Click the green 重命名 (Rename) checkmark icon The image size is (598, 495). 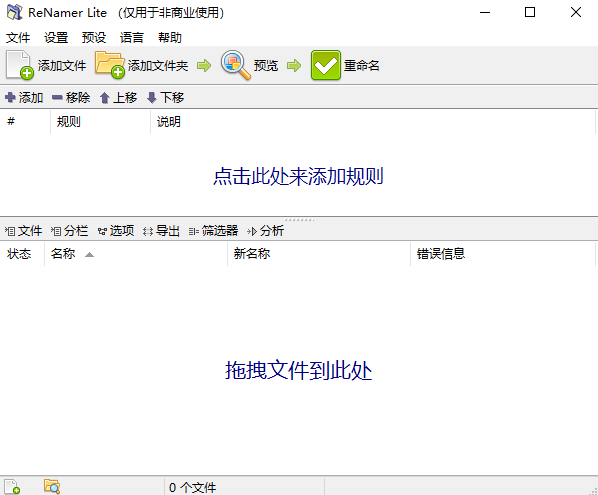[x=326, y=65]
